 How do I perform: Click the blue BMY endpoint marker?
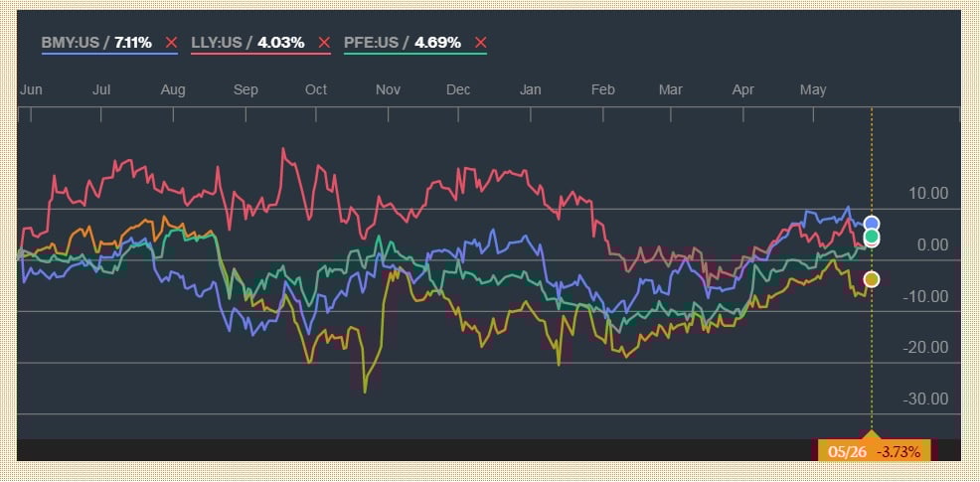coord(872,224)
